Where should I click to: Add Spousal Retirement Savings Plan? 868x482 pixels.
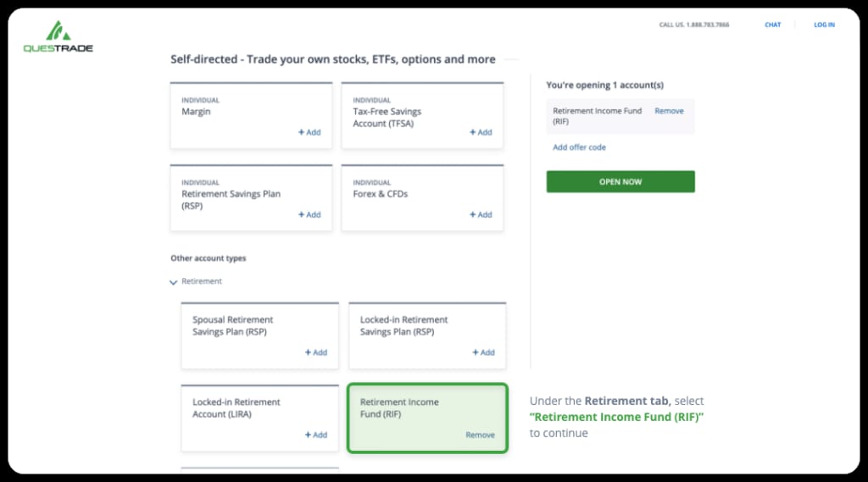pyautogui.click(x=316, y=352)
